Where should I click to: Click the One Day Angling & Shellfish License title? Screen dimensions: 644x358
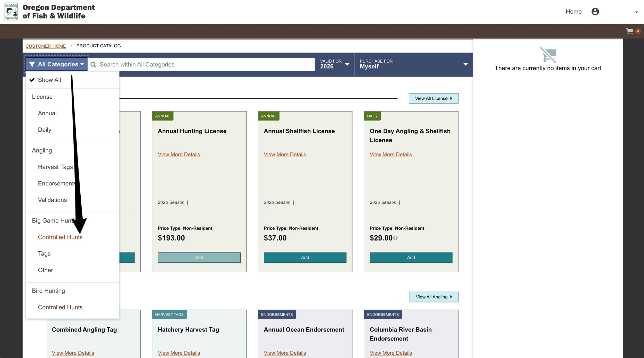point(410,135)
